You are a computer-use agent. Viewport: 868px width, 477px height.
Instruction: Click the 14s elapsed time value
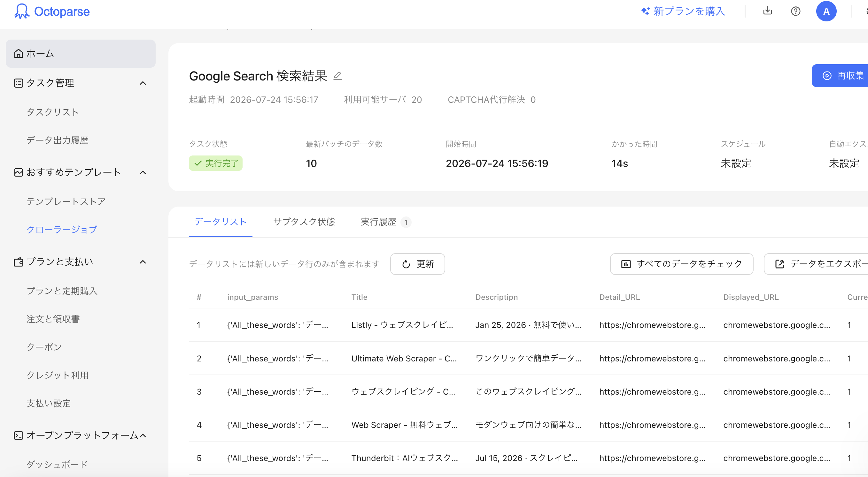pos(620,163)
